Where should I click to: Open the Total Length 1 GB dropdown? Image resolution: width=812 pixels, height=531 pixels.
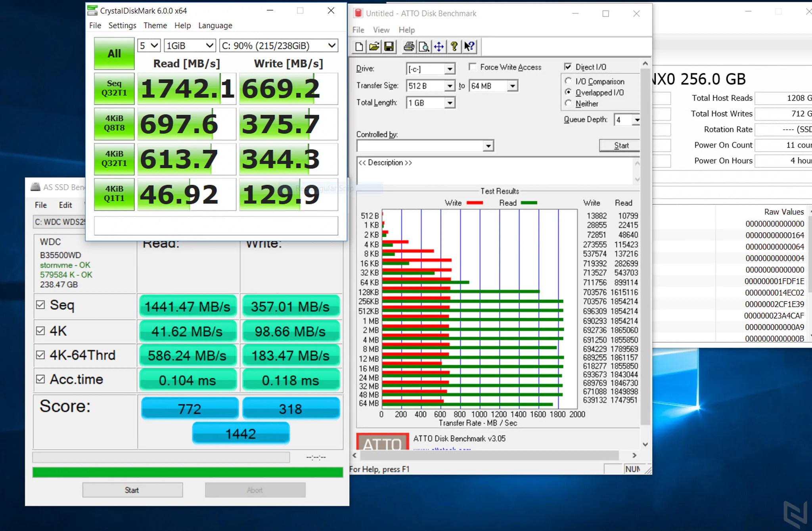pyautogui.click(x=450, y=103)
